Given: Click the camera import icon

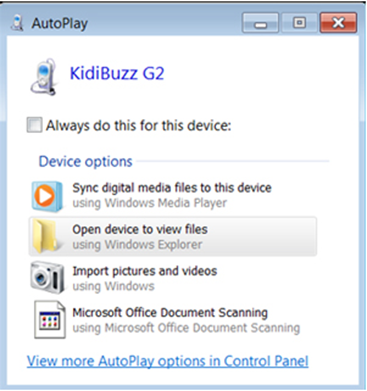Looking at the screenshot, I should pos(47,278).
